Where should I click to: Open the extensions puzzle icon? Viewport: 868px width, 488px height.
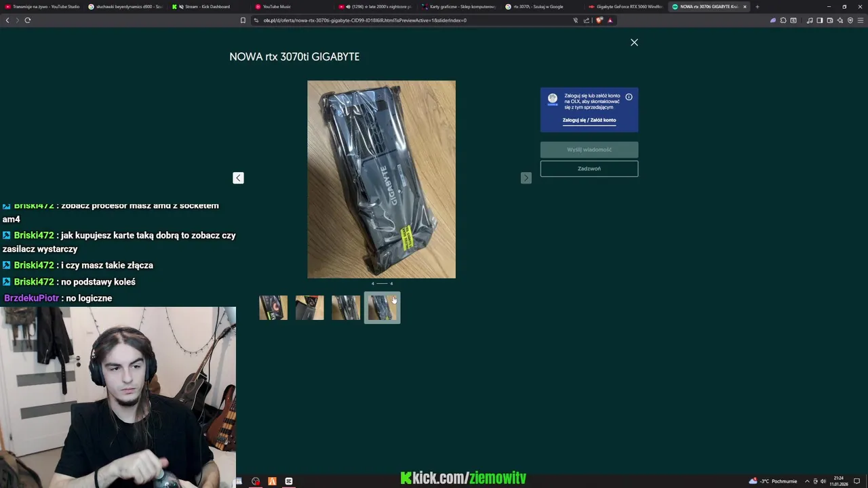(x=783, y=20)
